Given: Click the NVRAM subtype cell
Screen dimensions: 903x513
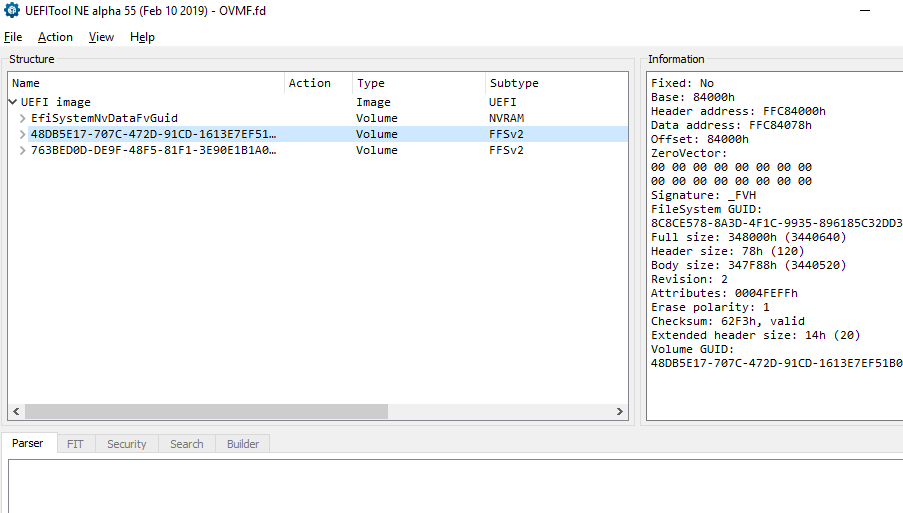Looking at the screenshot, I should (506, 118).
